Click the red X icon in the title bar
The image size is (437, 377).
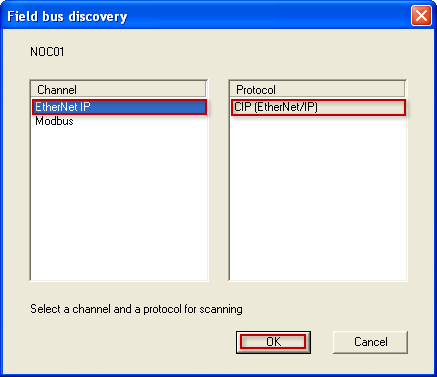tap(421, 16)
